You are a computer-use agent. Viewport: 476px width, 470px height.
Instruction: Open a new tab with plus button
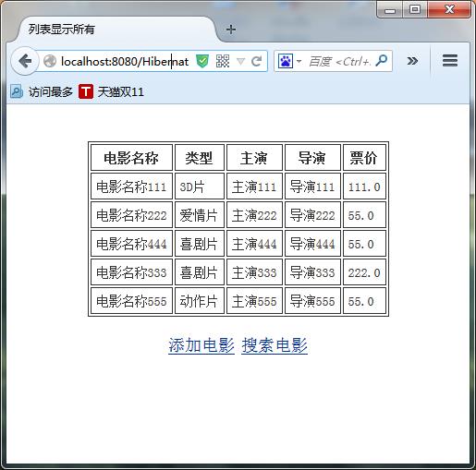(x=231, y=30)
